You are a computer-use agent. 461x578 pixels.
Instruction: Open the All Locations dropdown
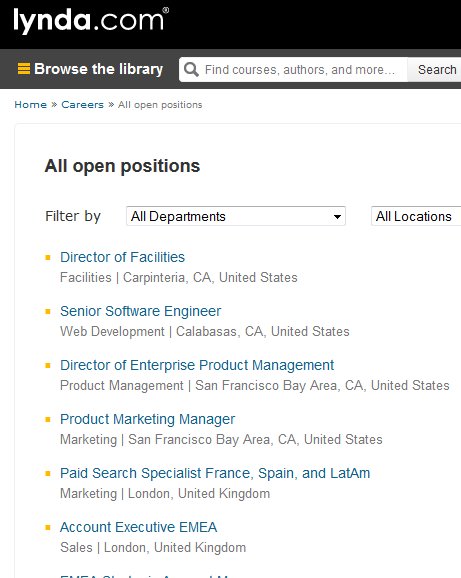(416, 216)
